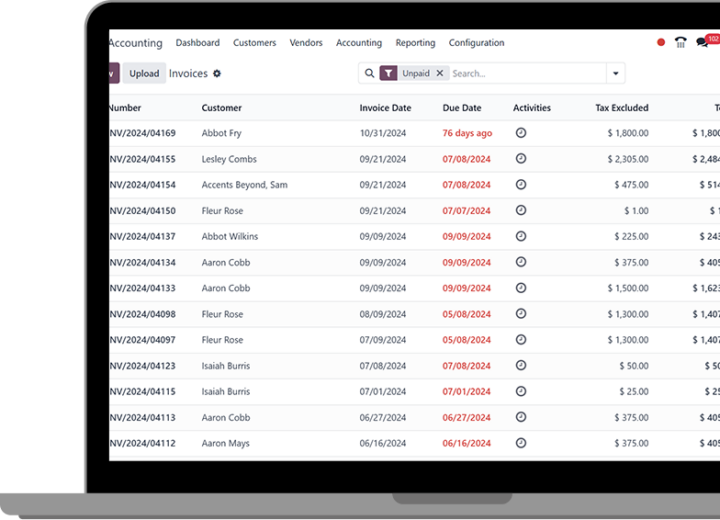Open activity clock for Abbot Fry invoice
This screenshot has height=520, width=720.
521,133
